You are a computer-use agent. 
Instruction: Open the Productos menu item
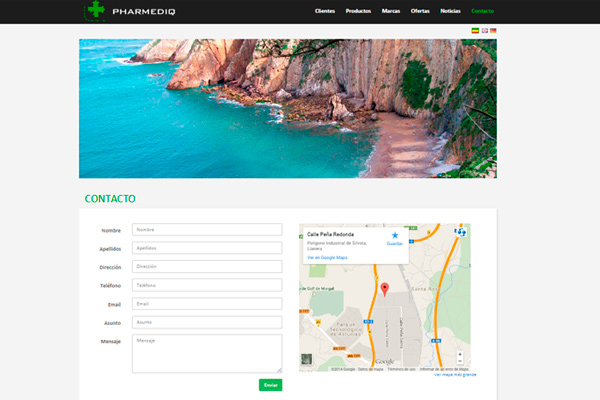tap(358, 11)
